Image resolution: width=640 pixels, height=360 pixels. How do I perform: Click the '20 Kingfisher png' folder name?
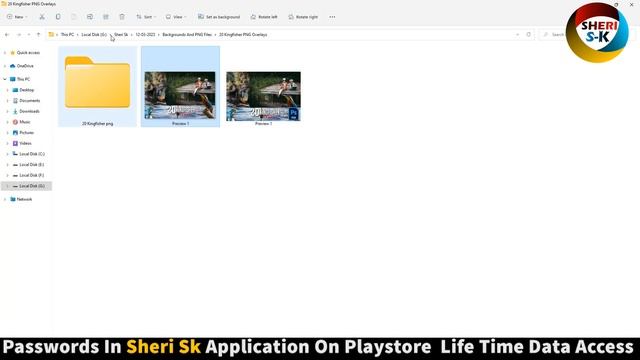98,123
